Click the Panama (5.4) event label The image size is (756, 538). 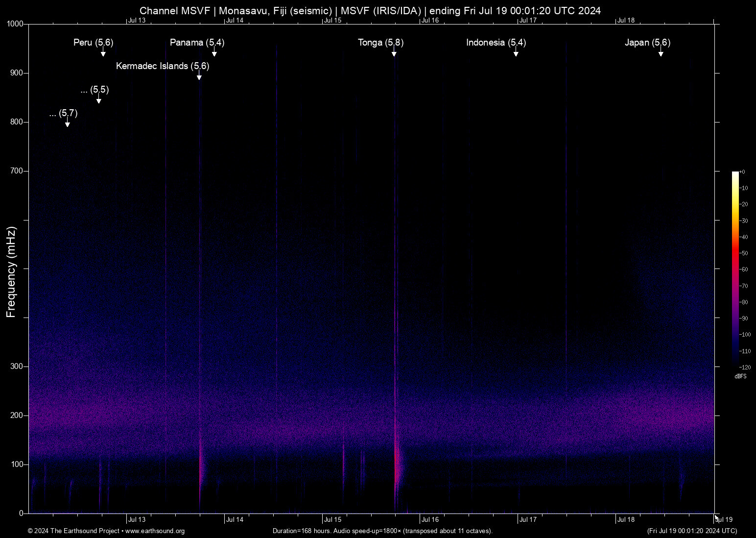197,43
